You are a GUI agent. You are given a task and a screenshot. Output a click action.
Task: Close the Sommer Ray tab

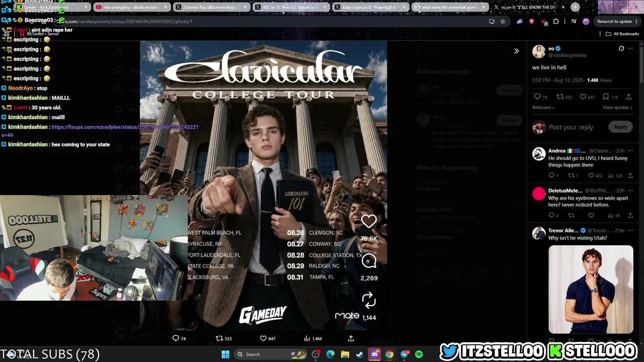click(245, 7)
